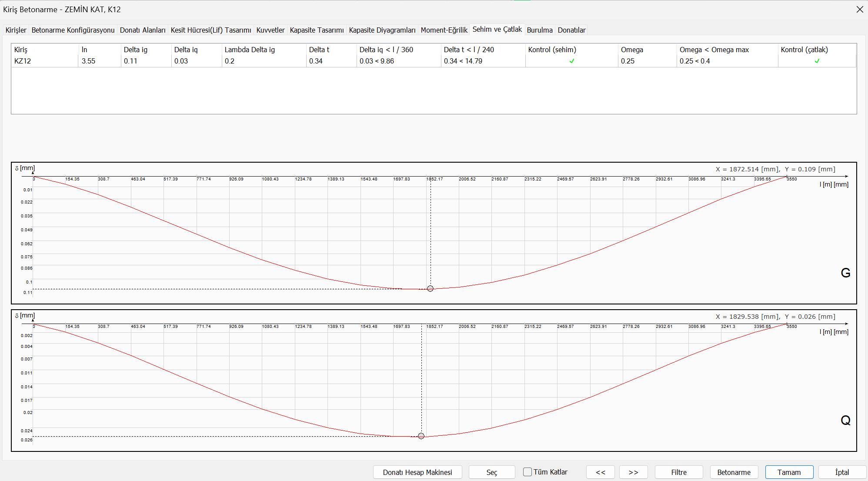Open the Moment-Eğrilik tab
Screen dimensions: 868x481
click(444, 30)
